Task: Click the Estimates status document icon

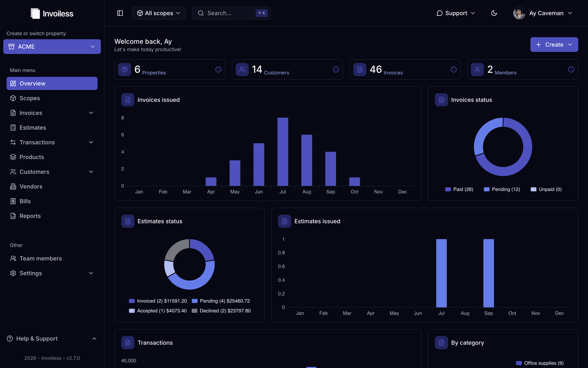Action: pyautogui.click(x=128, y=221)
